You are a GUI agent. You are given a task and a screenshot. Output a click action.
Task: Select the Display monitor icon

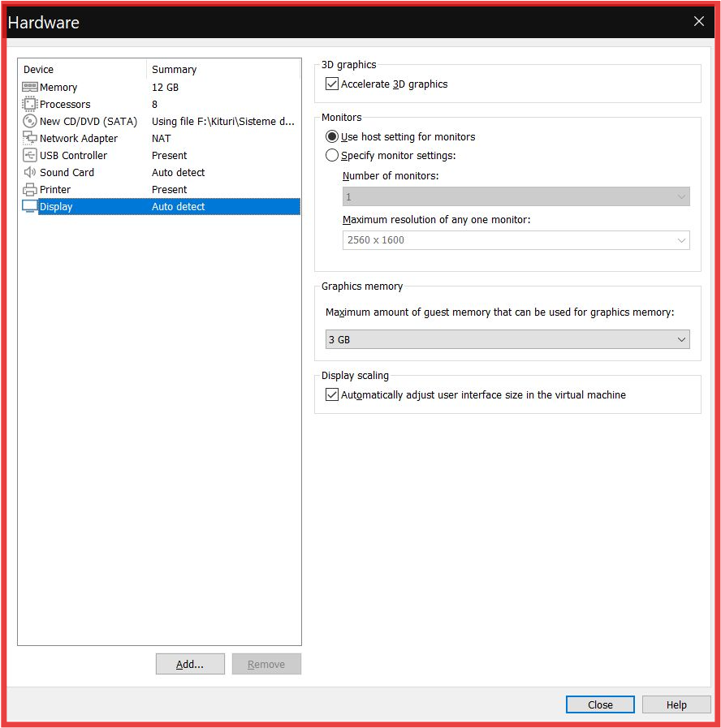30,206
